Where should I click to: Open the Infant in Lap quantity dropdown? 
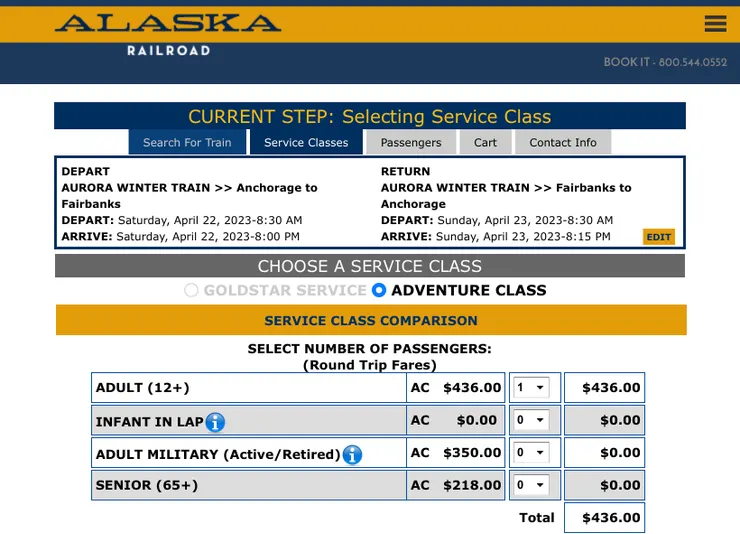pyautogui.click(x=530, y=421)
